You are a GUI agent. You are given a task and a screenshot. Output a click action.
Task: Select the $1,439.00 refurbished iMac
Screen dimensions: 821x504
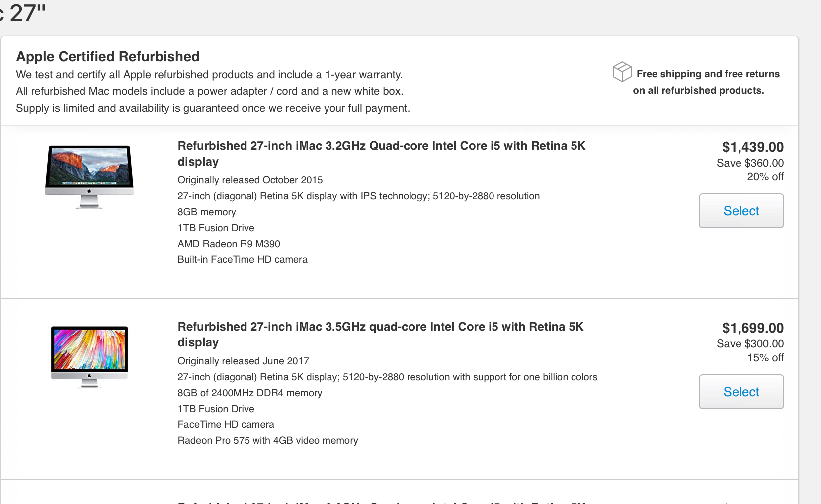click(741, 211)
